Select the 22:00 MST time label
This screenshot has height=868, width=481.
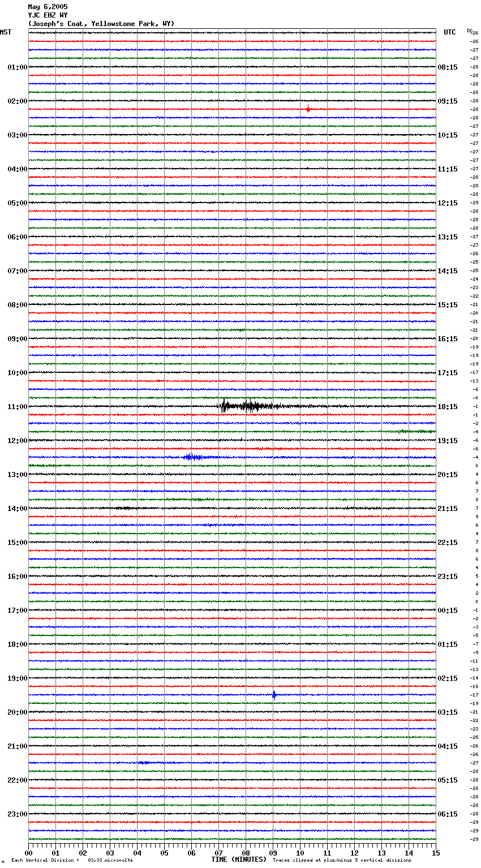point(18,780)
